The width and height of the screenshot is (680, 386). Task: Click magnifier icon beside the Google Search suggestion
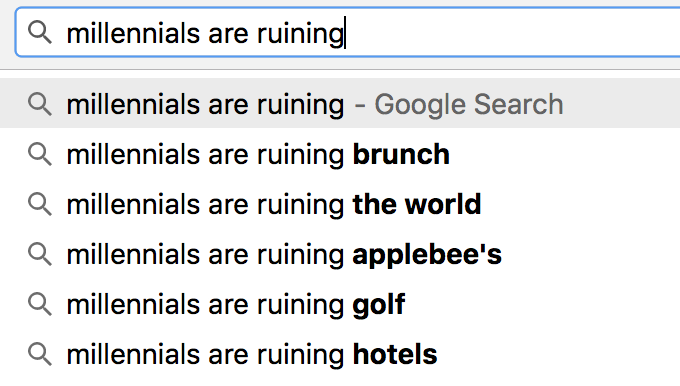pyautogui.click(x=40, y=105)
